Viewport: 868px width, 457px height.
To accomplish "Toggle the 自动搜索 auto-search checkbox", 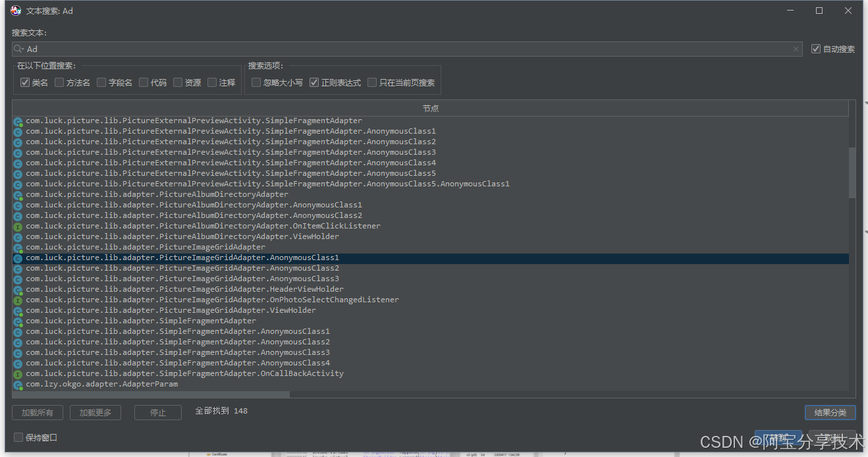I will (816, 49).
